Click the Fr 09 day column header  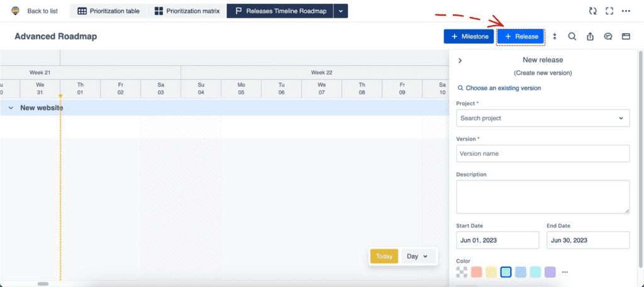[x=402, y=89]
